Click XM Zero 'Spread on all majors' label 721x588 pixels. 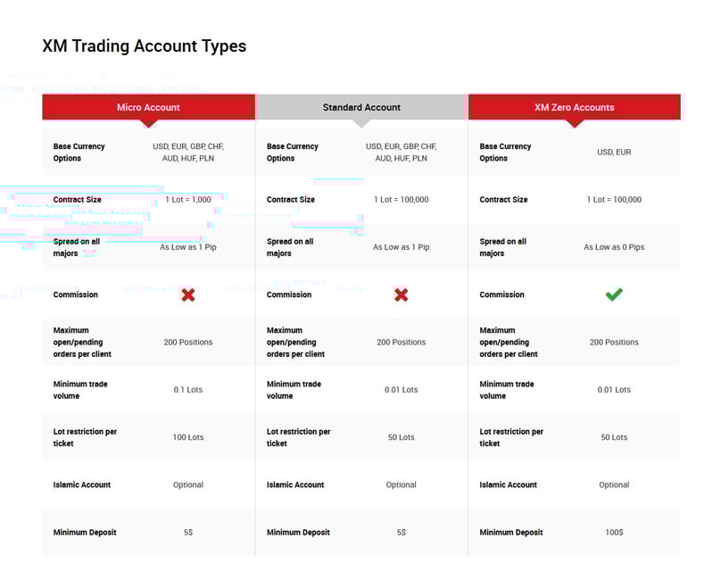502,247
